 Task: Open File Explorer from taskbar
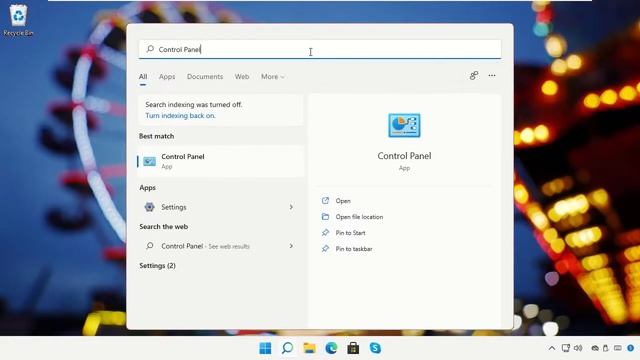[x=309, y=348]
